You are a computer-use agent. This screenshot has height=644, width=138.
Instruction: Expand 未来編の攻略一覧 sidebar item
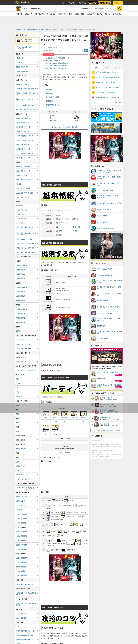(x=27, y=287)
